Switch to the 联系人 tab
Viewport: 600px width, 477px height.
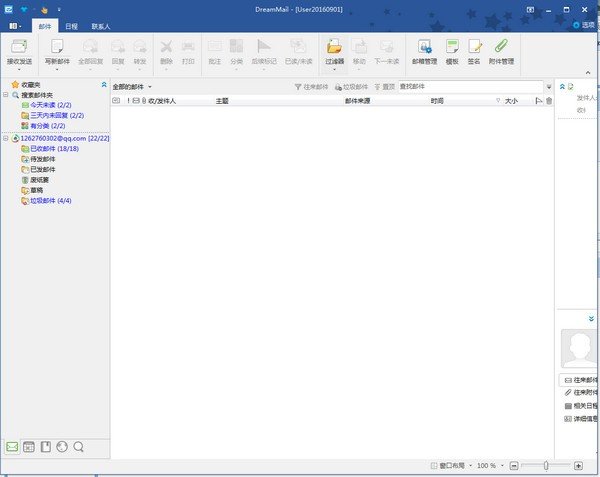point(101,26)
